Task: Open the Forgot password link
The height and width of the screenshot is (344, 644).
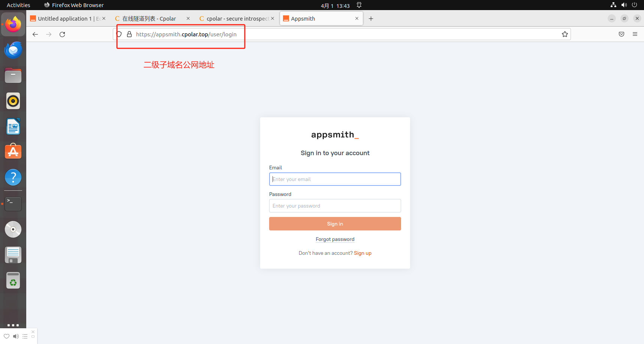Action: [335, 239]
